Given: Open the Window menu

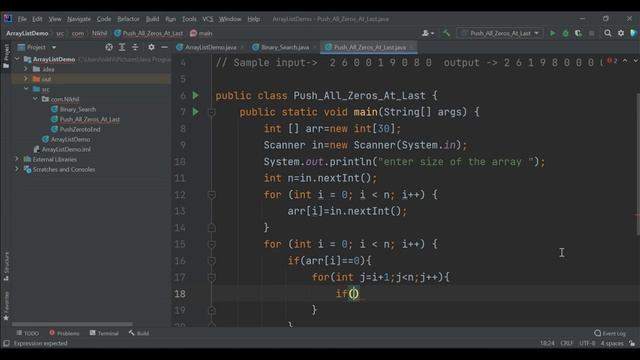Looking at the screenshot, I should [230, 19].
